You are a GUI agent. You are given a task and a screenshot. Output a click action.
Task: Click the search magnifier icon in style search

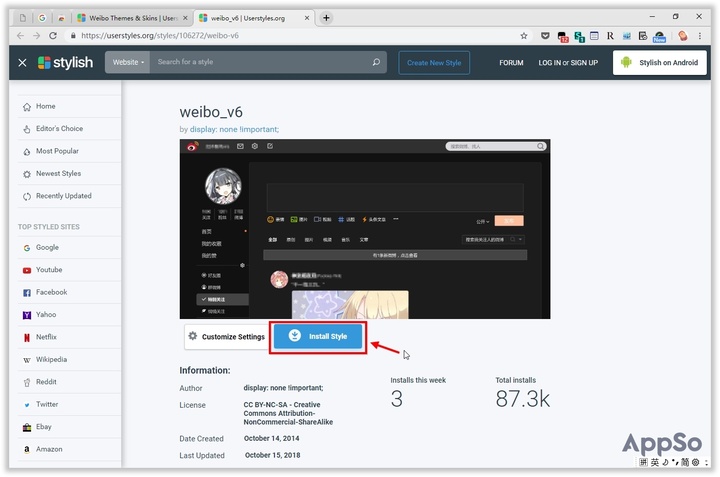[x=376, y=62]
